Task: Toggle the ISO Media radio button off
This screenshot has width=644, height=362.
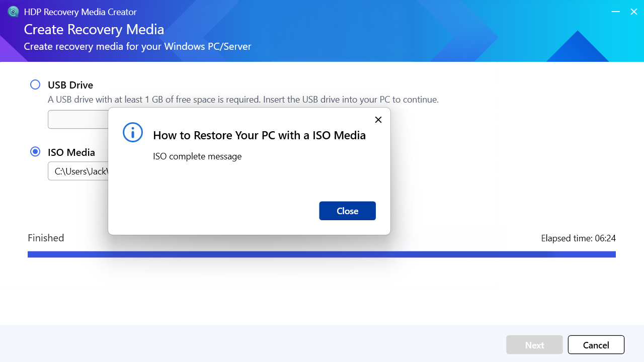Action: click(35, 151)
